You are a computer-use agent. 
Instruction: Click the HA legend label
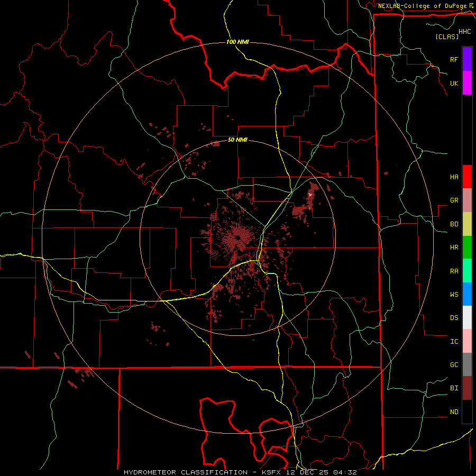point(454,177)
